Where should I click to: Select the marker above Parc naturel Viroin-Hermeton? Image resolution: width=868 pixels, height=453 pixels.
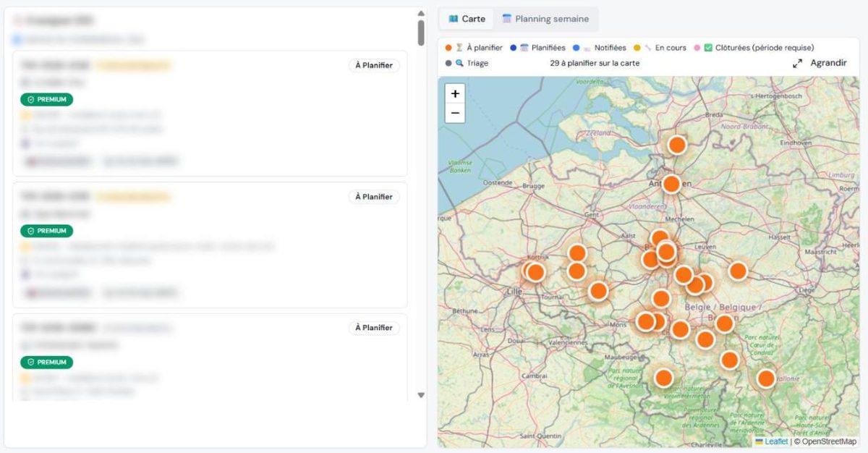tap(664, 377)
